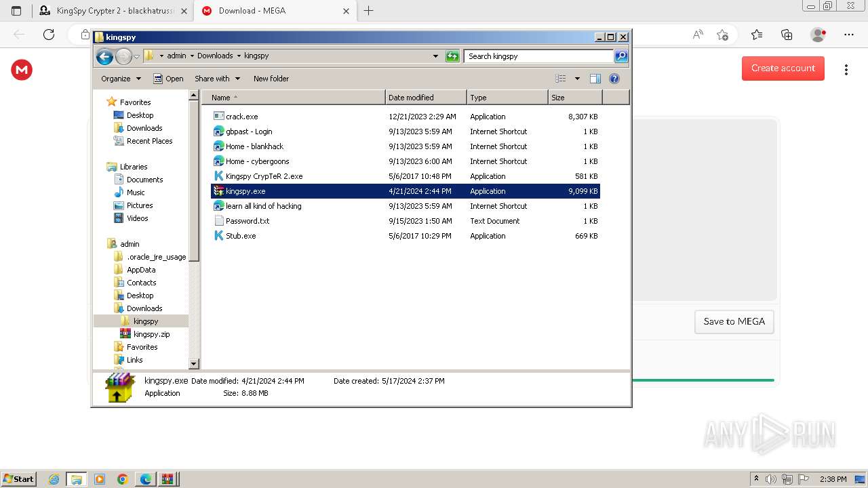Open the view options dropdown arrow

577,79
